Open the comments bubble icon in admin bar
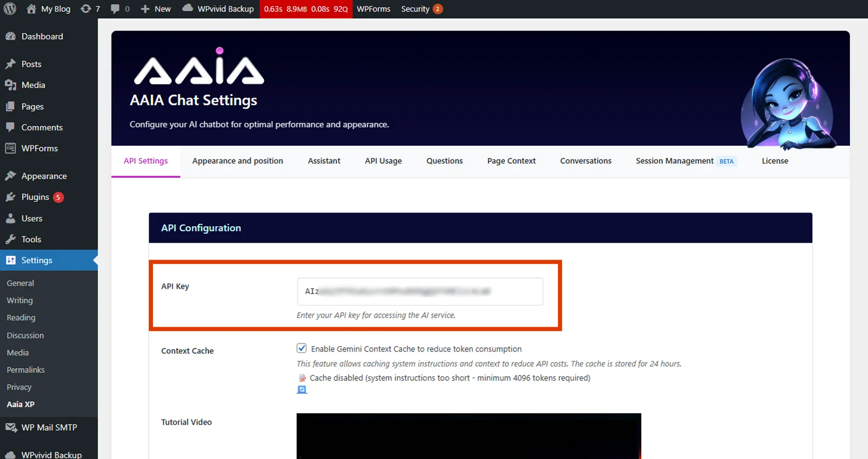The height and width of the screenshot is (459, 868). [x=115, y=9]
